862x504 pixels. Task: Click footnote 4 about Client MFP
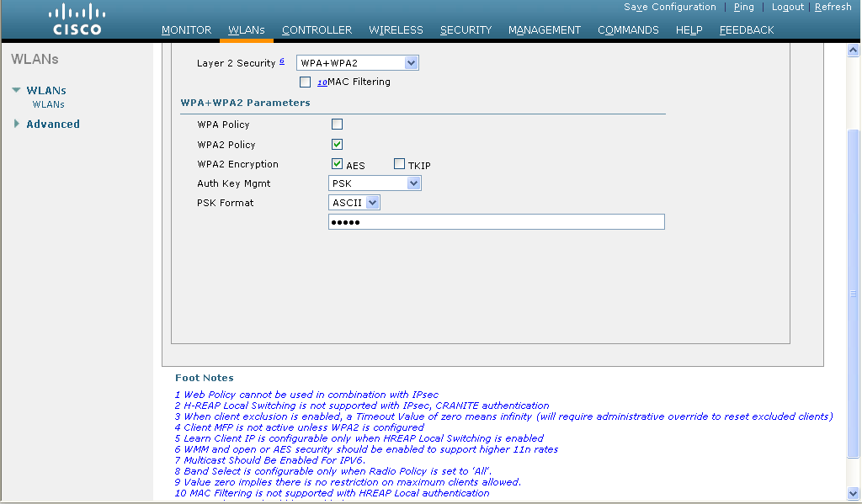click(x=300, y=427)
